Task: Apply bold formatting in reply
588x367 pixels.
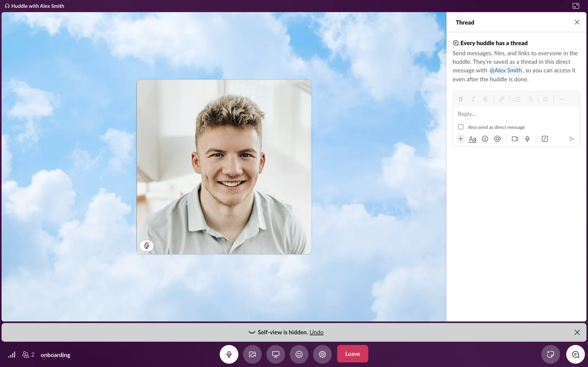Action: pyautogui.click(x=461, y=99)
